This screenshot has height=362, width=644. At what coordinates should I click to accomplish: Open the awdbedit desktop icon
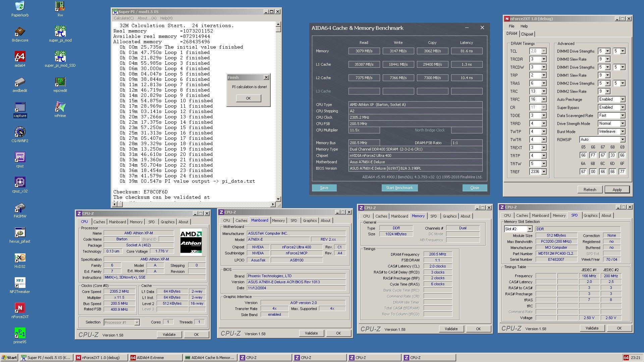point(20,84)
